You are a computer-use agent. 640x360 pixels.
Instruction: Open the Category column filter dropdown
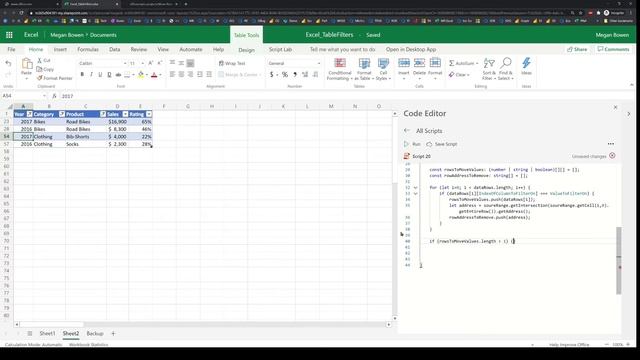[x=62, y=114]
